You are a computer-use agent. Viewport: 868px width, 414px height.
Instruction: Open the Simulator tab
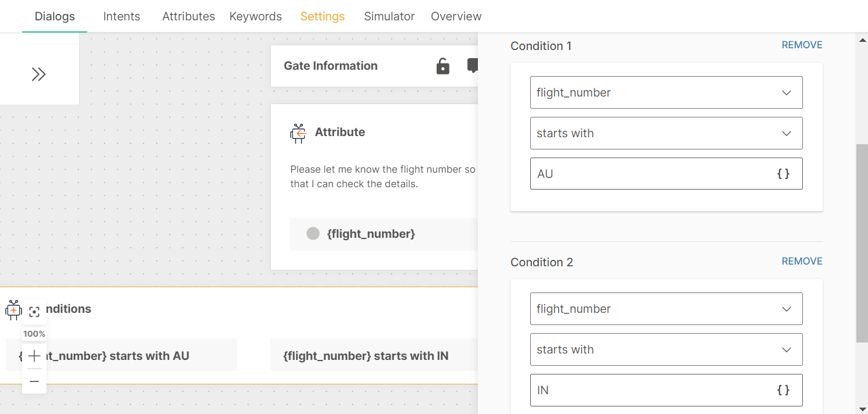[389, 16]
